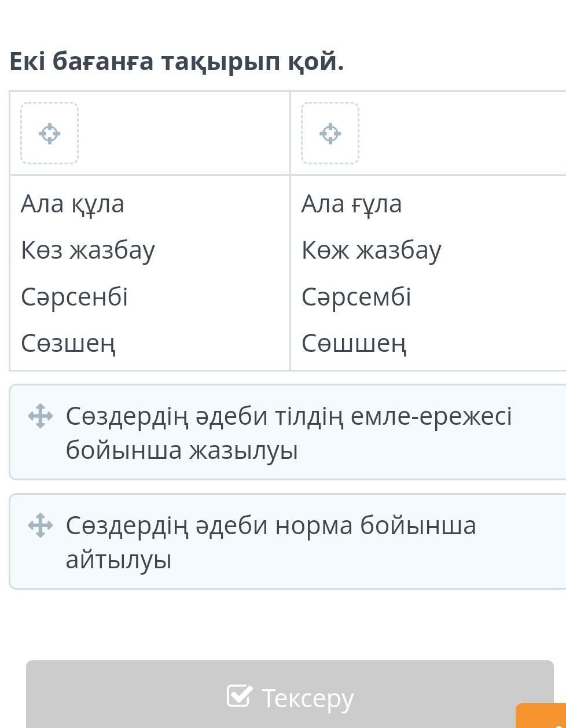Click the word 'Көз жазбау' in left column
This screenshot has height=728, width=566.
88,250
